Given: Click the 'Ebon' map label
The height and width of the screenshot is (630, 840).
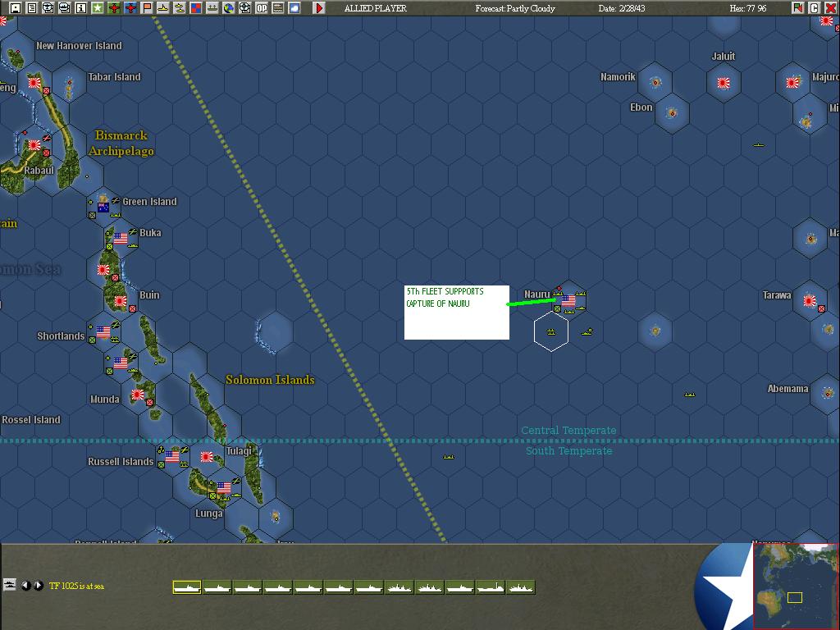Looking at the screenshot, I should 641,107.
